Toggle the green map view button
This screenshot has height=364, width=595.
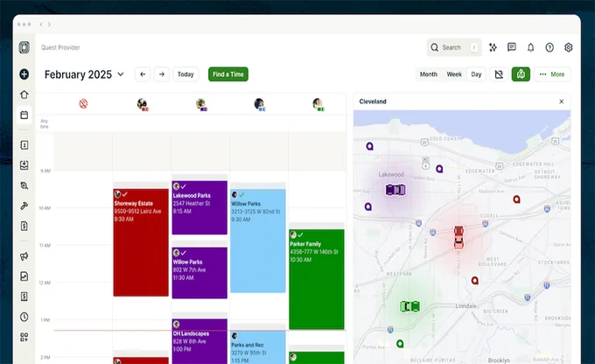pyautogui.click(x=521, y=74)
